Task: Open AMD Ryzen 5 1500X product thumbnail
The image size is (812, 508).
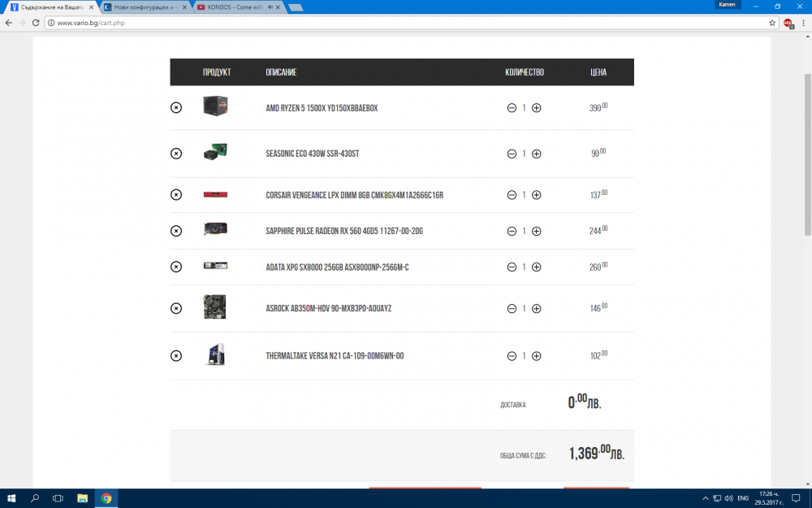Action: pos(215,106)
